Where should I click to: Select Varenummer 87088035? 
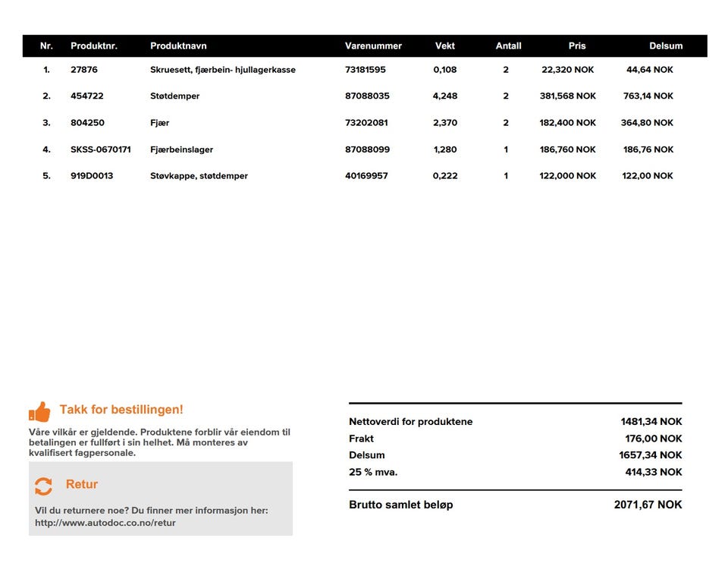[x=367, y=96]
